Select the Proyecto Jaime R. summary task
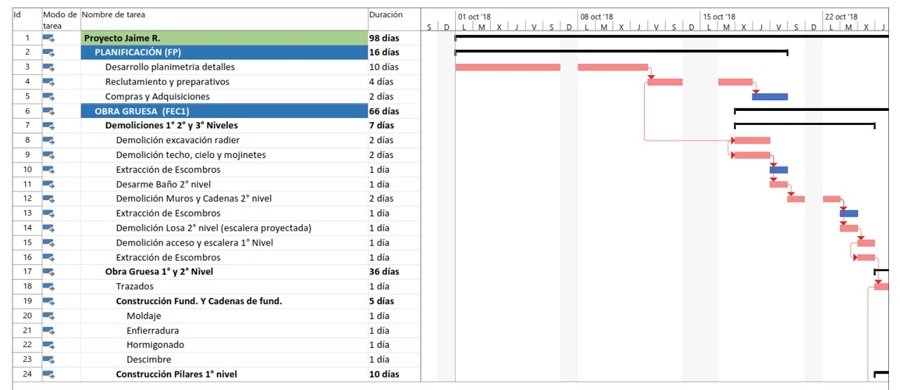The width and height of the screenshot is (900, 390). click(224, 38)
